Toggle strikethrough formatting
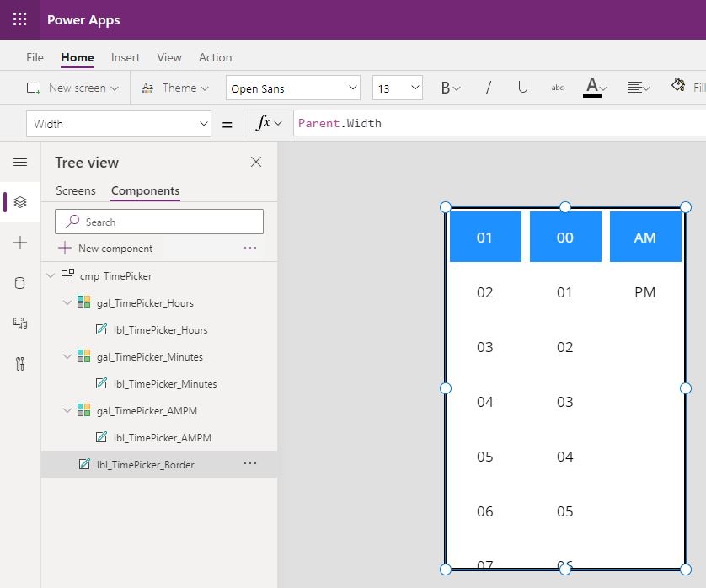706x588 pixels. click(558, 88)
